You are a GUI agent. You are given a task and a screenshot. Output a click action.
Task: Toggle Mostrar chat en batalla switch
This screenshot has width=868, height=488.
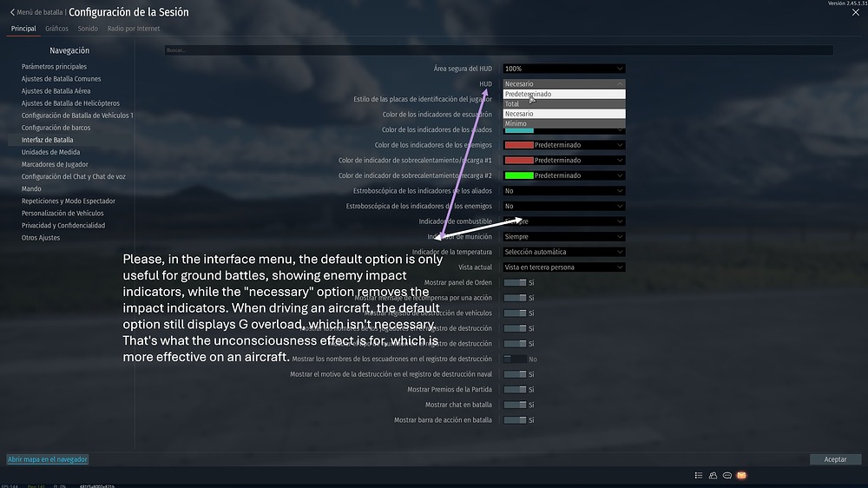click(x=515, y=405)
